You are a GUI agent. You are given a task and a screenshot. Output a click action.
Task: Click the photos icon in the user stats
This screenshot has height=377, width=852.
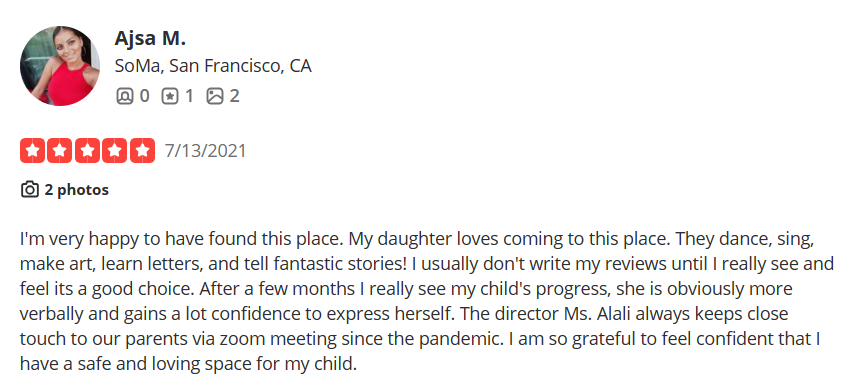(215, 96)
